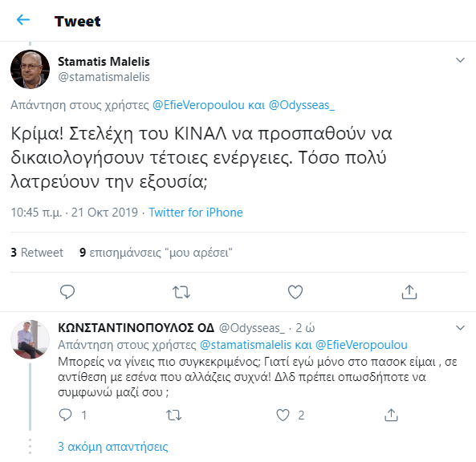This screenshot has height=462, width=476.
Task: Reply to the ΚΩΝΣΤΑΝΤΙΝΟΠΟΥΛΟΣ ΟΔ tweet
Action: (65, 415)
